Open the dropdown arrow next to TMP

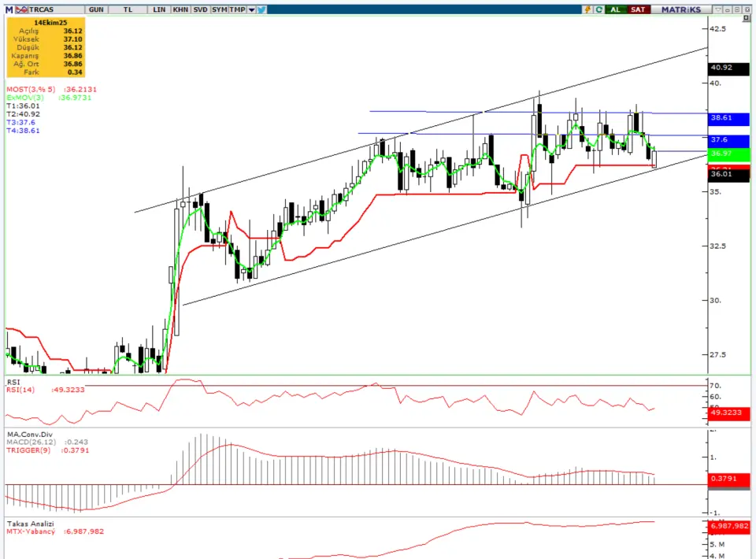click(251, 9)
